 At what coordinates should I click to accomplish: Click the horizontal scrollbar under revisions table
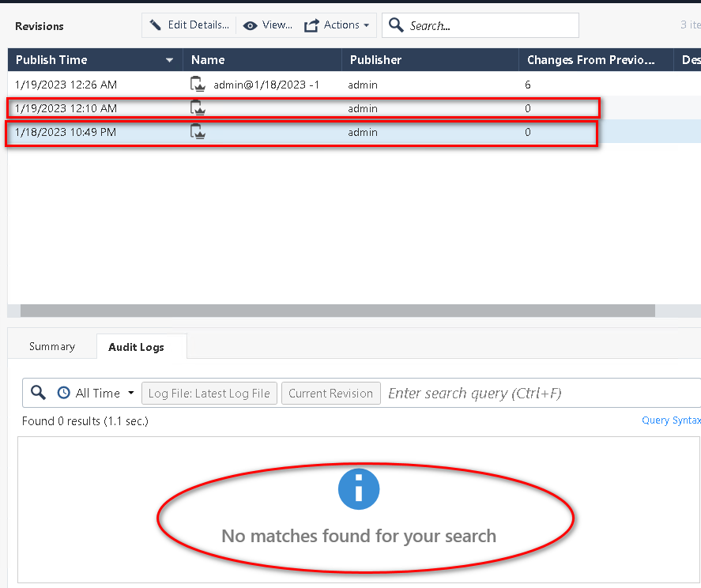pyautogui.click(x=337, y=311)
